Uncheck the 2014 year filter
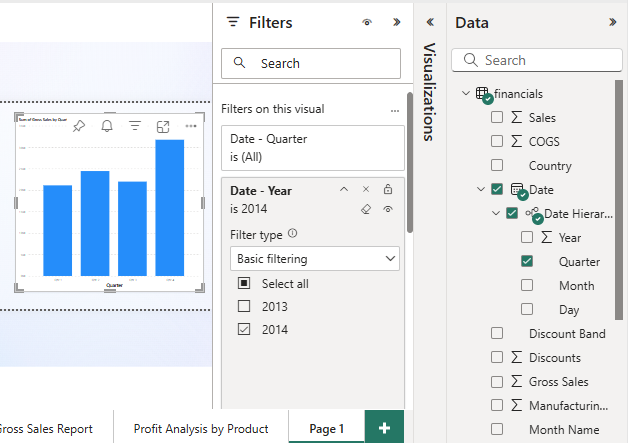The width and height of the screenshot is (628, 443). (244, 329)
